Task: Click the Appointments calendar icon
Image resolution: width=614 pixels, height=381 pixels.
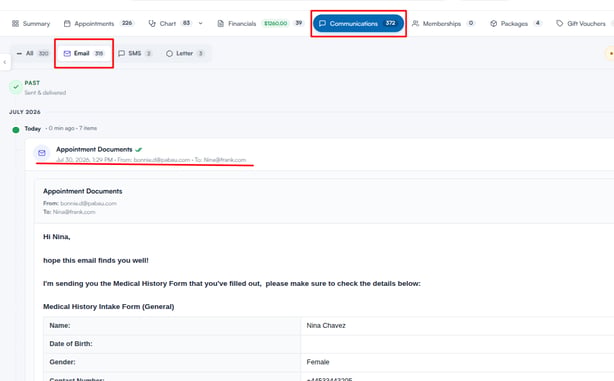Action: [x=67, y=23]
